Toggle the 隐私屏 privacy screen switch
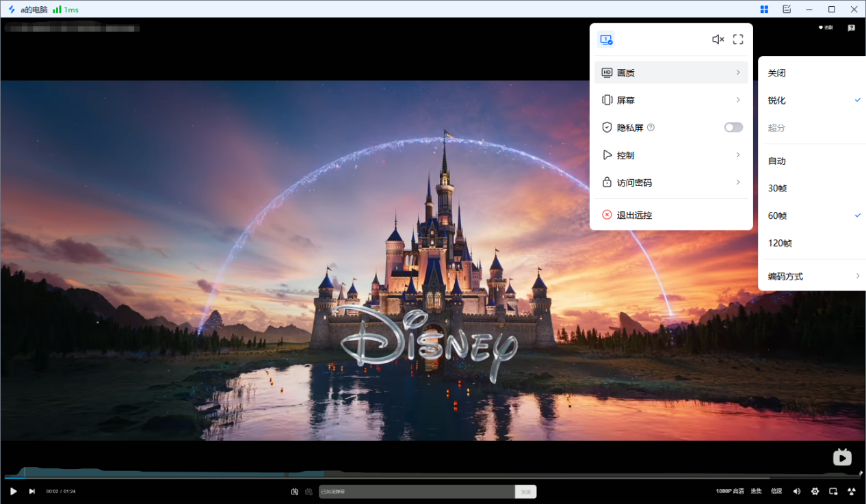The width and height of the screenshot is (866, 504). coord(733,127)
